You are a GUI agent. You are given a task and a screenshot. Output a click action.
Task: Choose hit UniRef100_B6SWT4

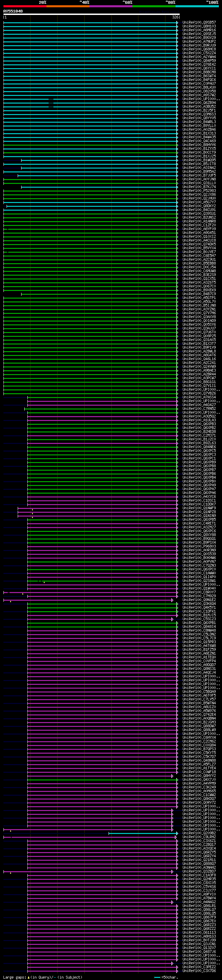pyautogui.click(x=199, y=76)
